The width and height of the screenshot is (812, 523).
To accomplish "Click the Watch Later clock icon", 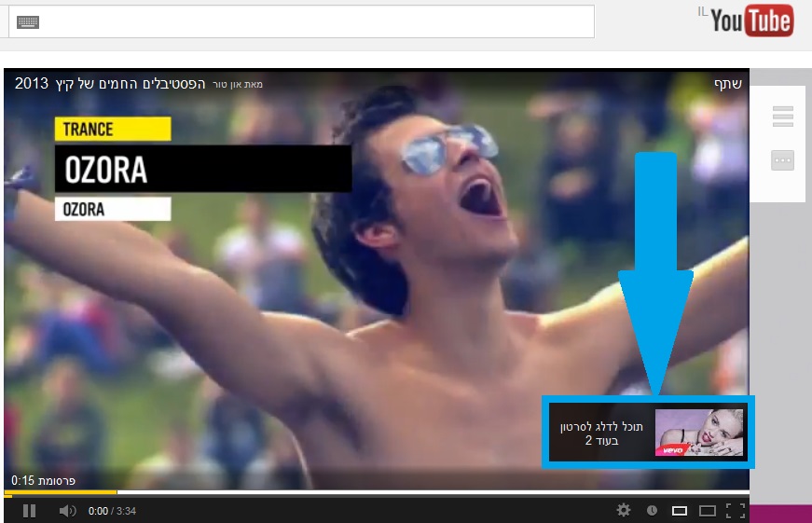I will point(652,510).
